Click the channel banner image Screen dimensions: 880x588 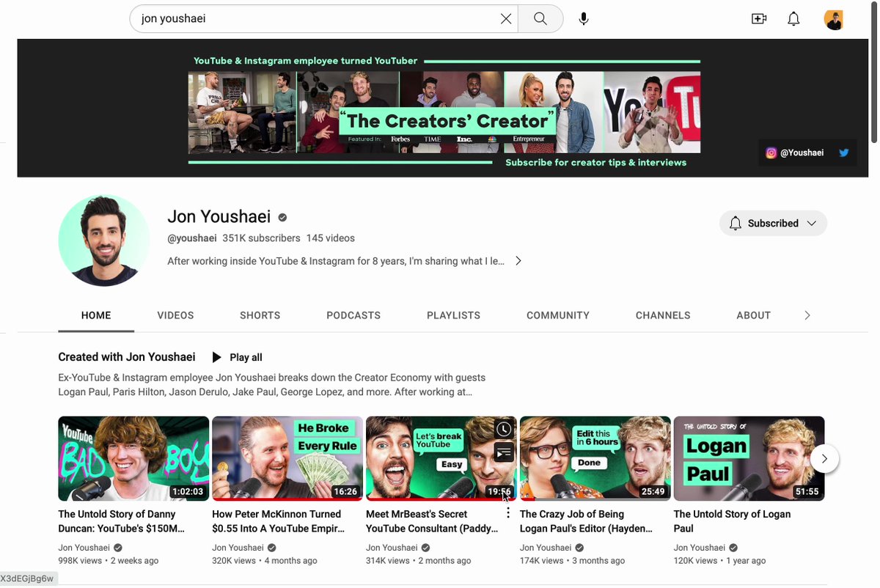click(444, 108)
